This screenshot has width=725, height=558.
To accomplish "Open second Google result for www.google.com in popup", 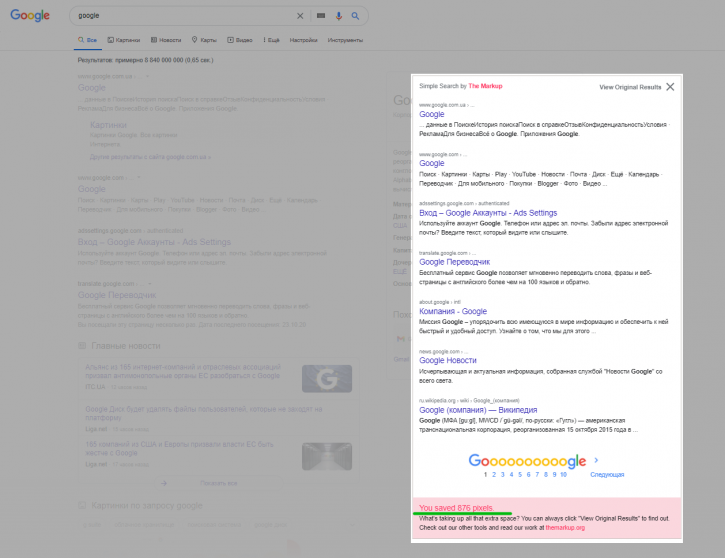I will (x=431, y=163).
